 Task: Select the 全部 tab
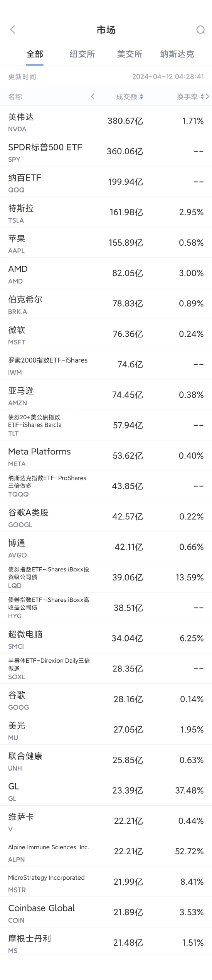pyautogui.click(x=35, y=54)
